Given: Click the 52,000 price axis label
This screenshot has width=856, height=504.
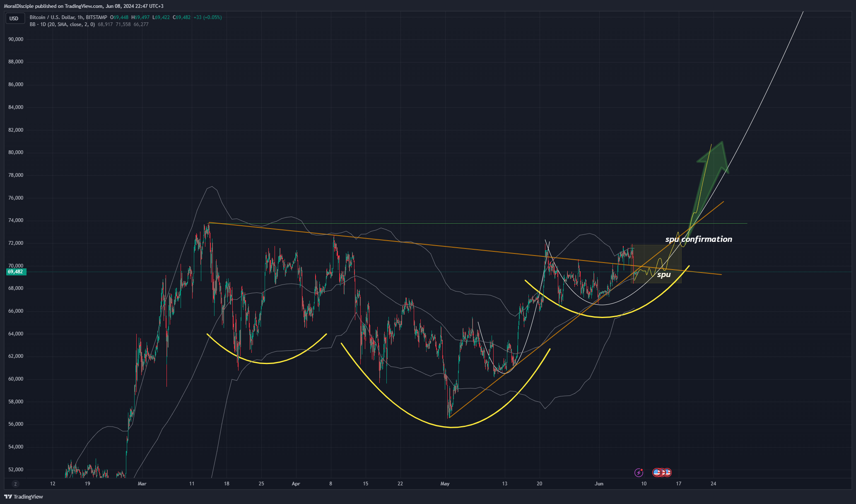Looking at the screenshot, I should click(16, 470).
